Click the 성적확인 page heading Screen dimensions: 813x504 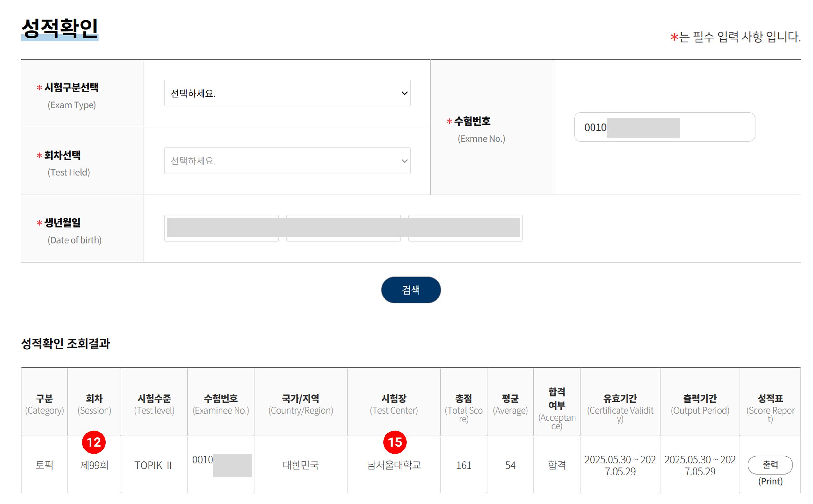pyautogui.click(x=59, y=28)
